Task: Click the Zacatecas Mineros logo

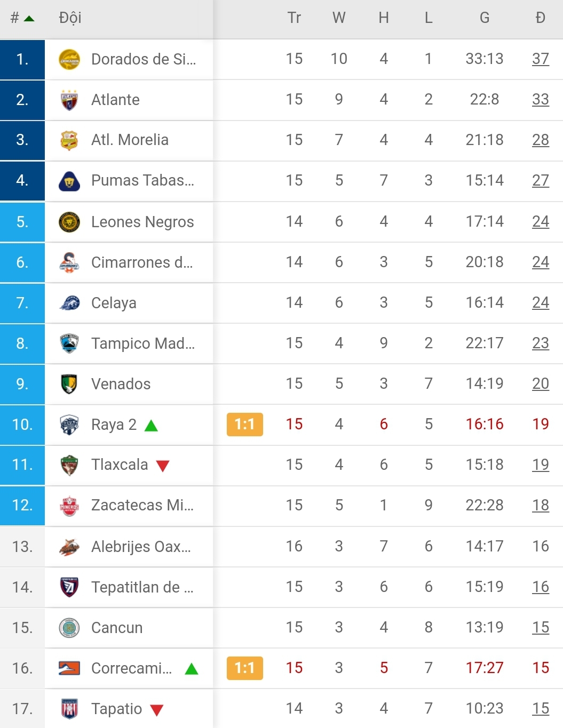Action: [x=69, y=506]
